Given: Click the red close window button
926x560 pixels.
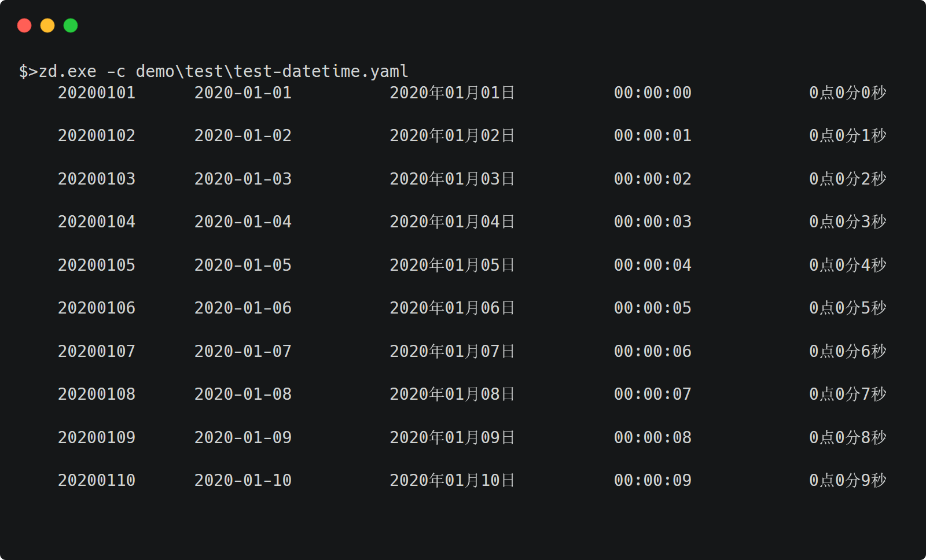Looking at the screenshot, I should pos(24,25).
